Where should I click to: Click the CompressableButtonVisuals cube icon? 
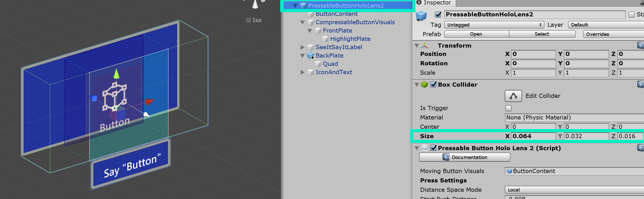[x=311, y=22]
